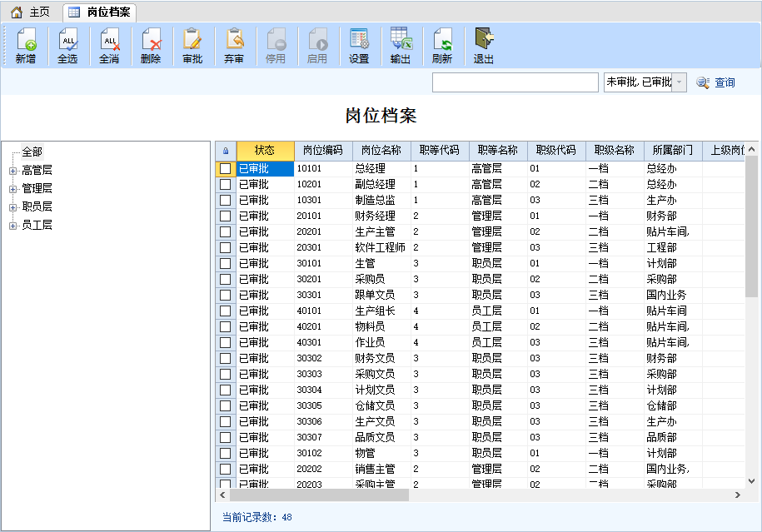Select the 工程部 department cell
The width and height of the screenshot is (762, 532).
(673, 248)
